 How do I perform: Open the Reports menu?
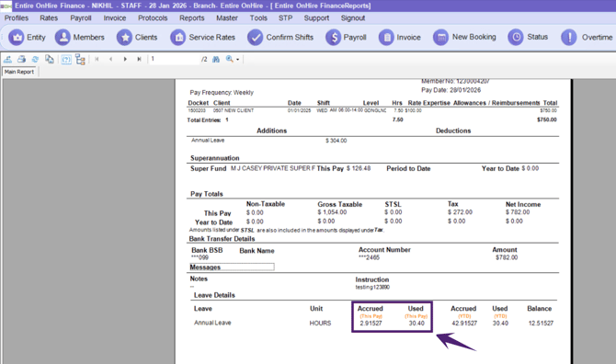coord(192,18)
